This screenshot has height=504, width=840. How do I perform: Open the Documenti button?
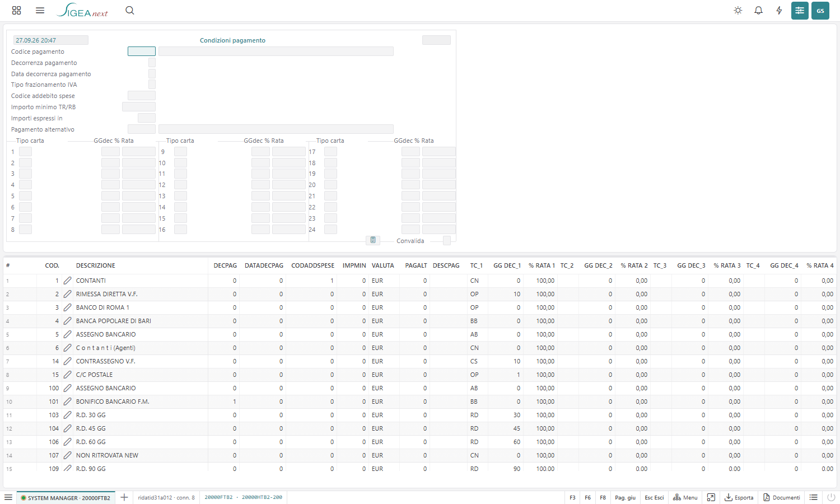(782, 497)
